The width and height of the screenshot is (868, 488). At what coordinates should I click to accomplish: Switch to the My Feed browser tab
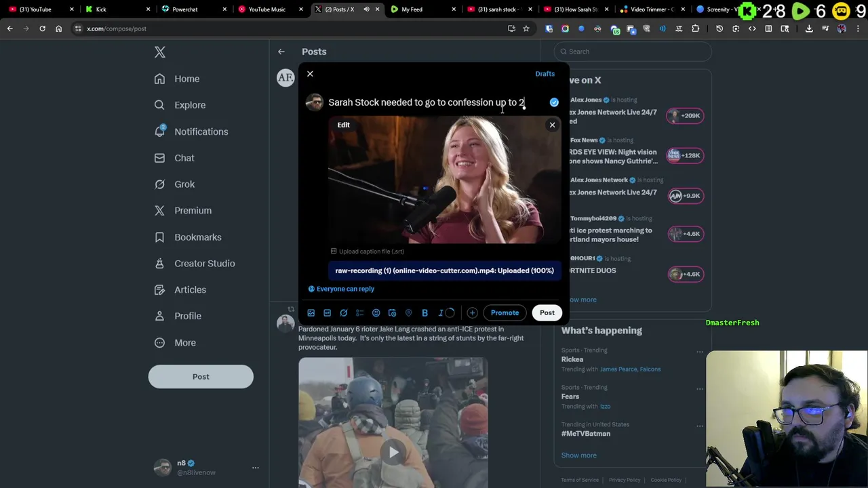pos(422,9)
